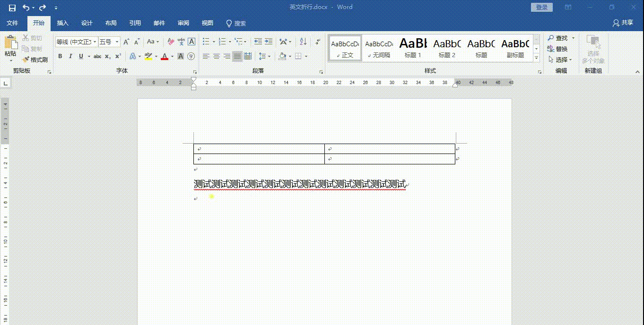Image resolution: width=644 pixels, height=325 pixels.
Task: Decrease font size with shrink font icon
Action: pos(136,42)
